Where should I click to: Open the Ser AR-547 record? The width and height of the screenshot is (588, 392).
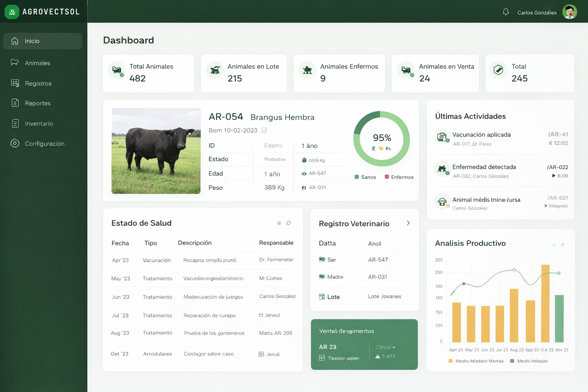pos(378,260)
